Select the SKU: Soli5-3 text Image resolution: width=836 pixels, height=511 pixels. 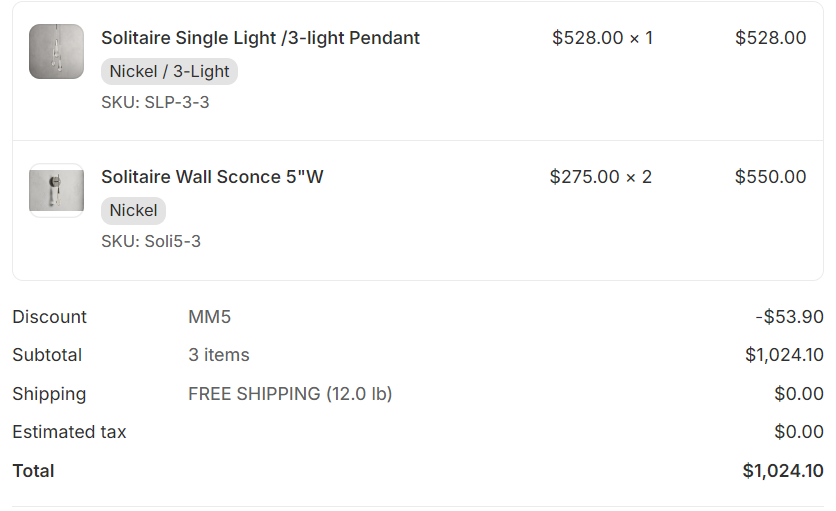(x=151, y=241)
